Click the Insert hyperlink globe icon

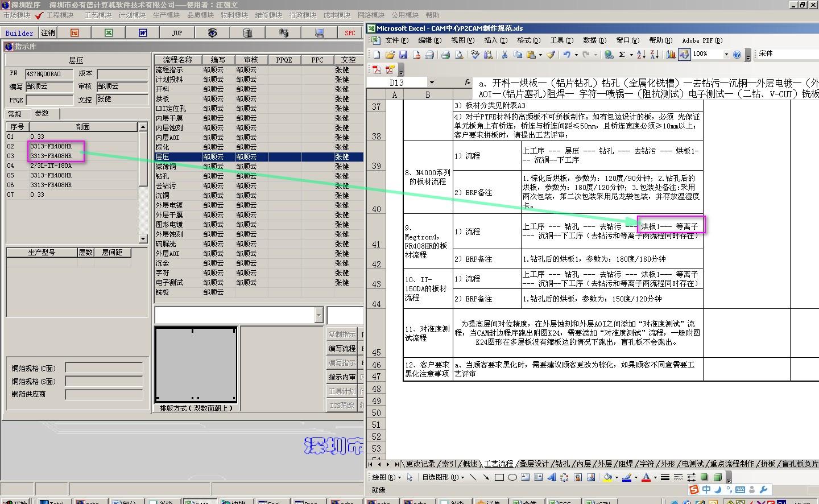tap(609, 55)
